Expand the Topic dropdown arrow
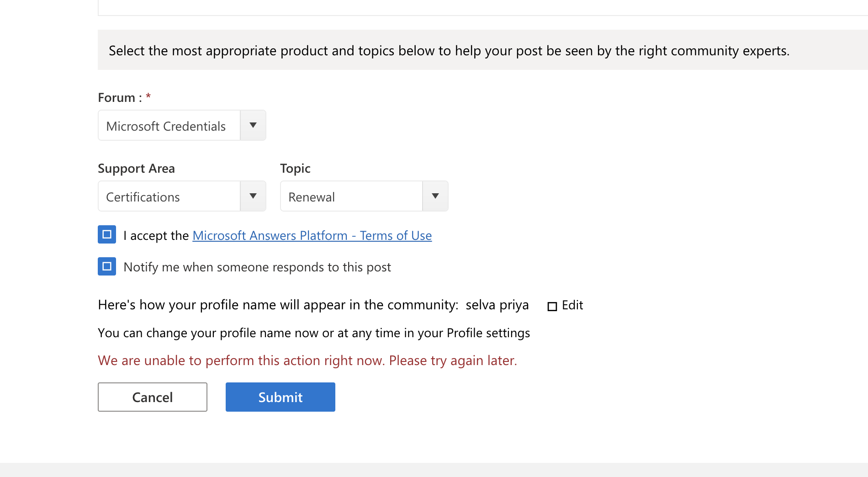Viewport: 868px width, 477px height. click(435, 196)
